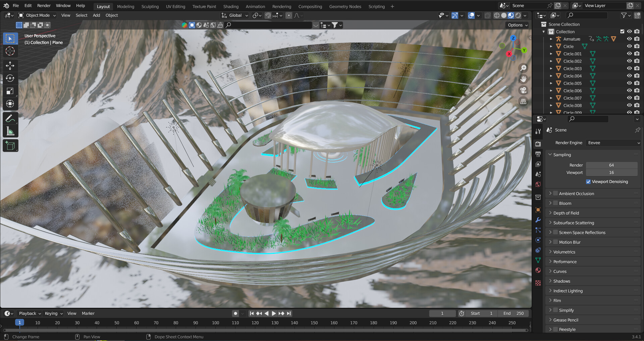This screenshot has height=341, width=644.
Task: Switch to orthographic view with grid icon
Action: click(523, 101)
